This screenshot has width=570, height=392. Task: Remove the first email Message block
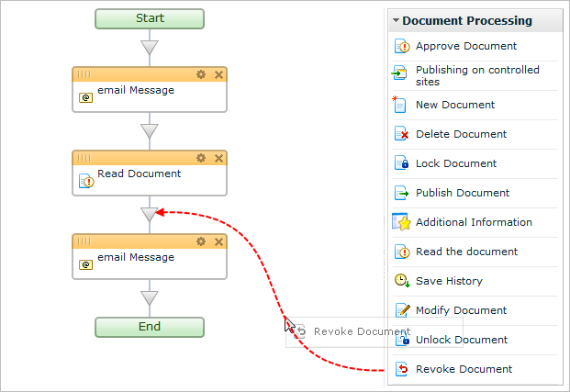click(218, 74)
